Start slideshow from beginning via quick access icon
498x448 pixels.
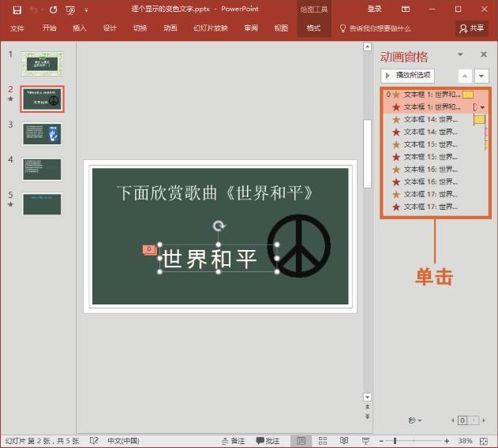pos(70,10)
